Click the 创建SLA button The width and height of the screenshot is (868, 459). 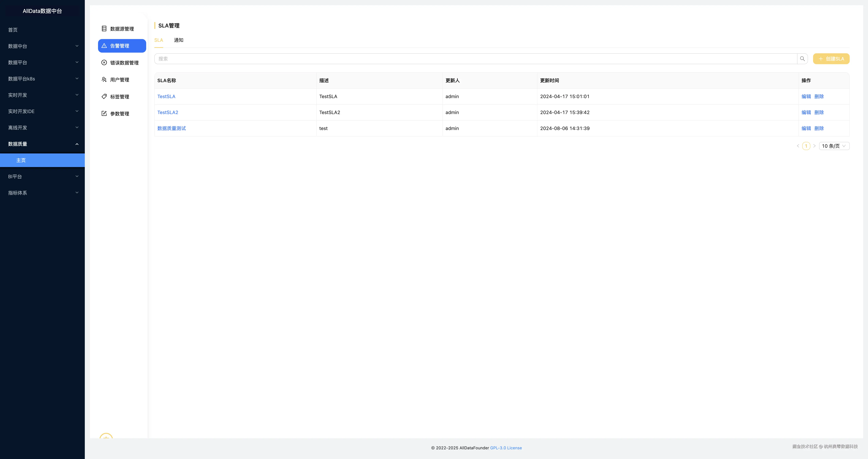coord(831,59)
